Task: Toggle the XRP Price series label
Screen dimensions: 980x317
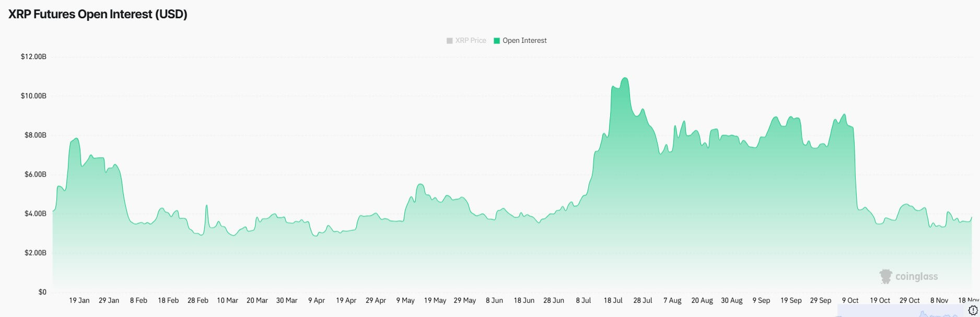Action: 470,41
